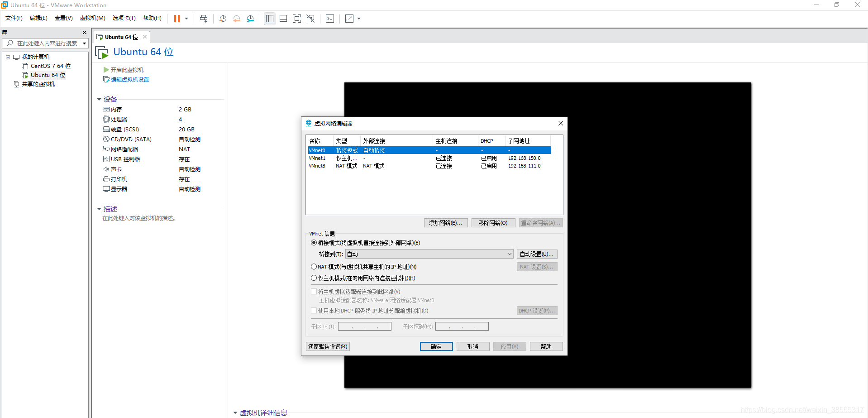
Task: Select the VMnet1 row in network list
Action: (429, 158)
